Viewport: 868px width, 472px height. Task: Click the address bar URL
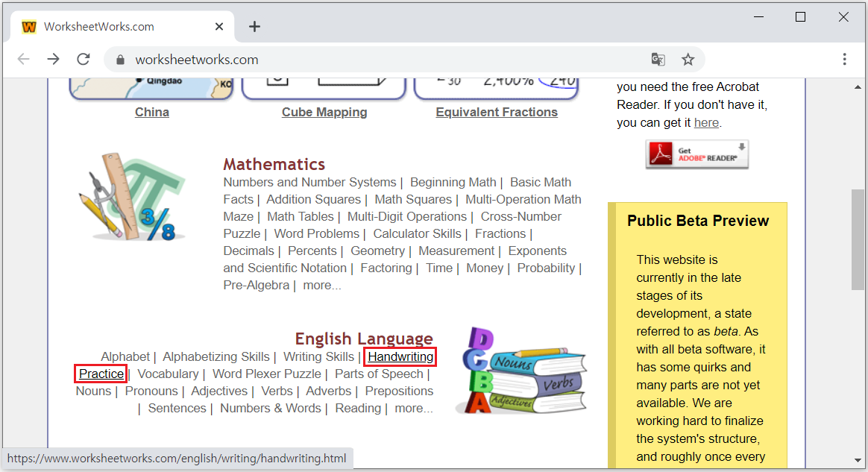click(197, 60)
